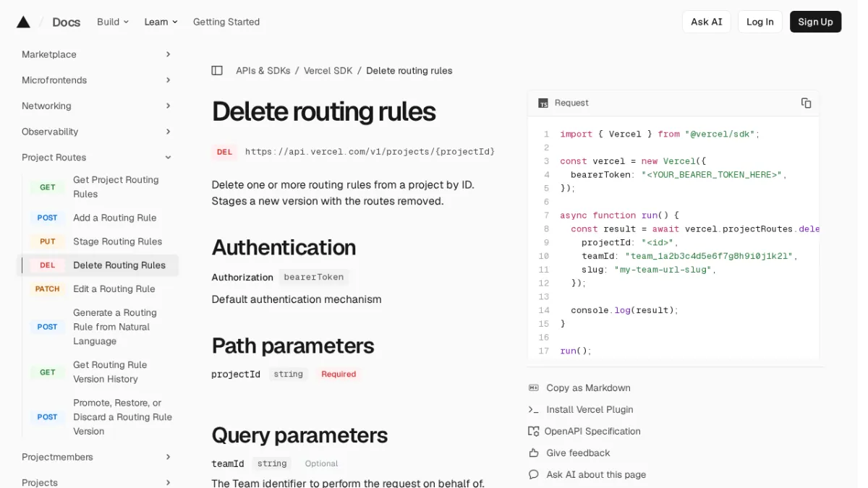Click the chat bubble Ask AI page icon
The width and height of the screenshot is (868, 488).
[534, 475]
